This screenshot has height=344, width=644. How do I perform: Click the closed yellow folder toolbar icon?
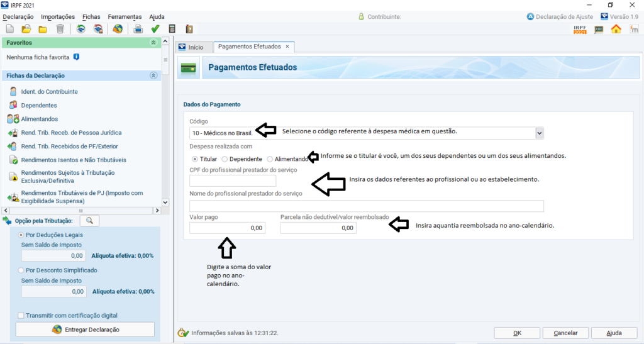click(x=43, y=29)
